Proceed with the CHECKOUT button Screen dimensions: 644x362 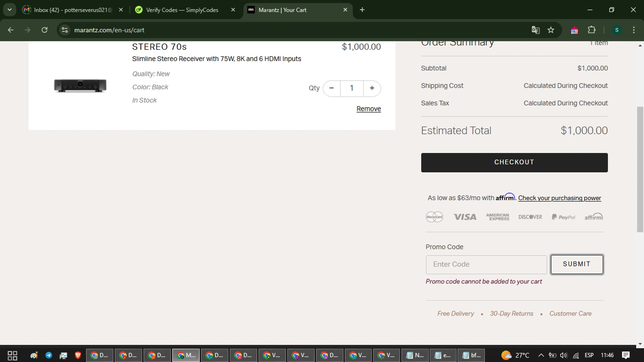[x=514, y=162]
